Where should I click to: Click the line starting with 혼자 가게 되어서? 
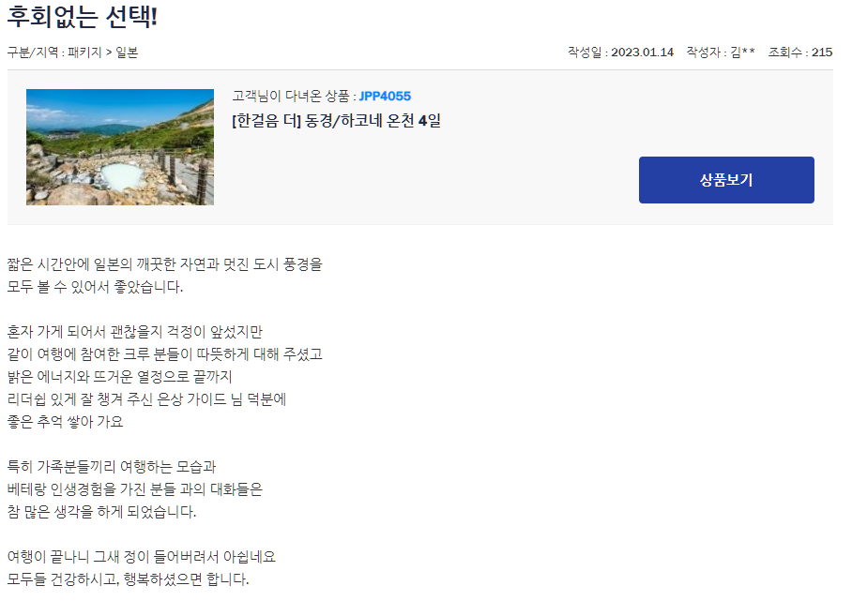[135, 332]
